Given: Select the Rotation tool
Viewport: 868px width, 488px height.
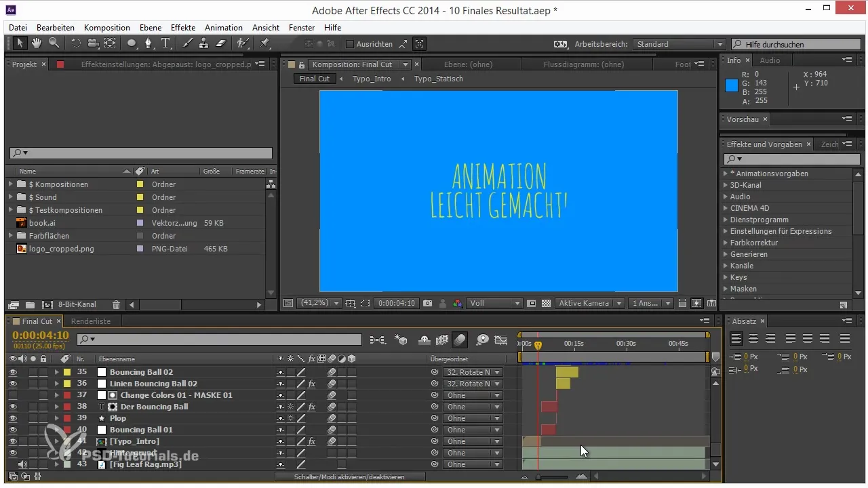Looking at the screenshot, I should point(76,43).
